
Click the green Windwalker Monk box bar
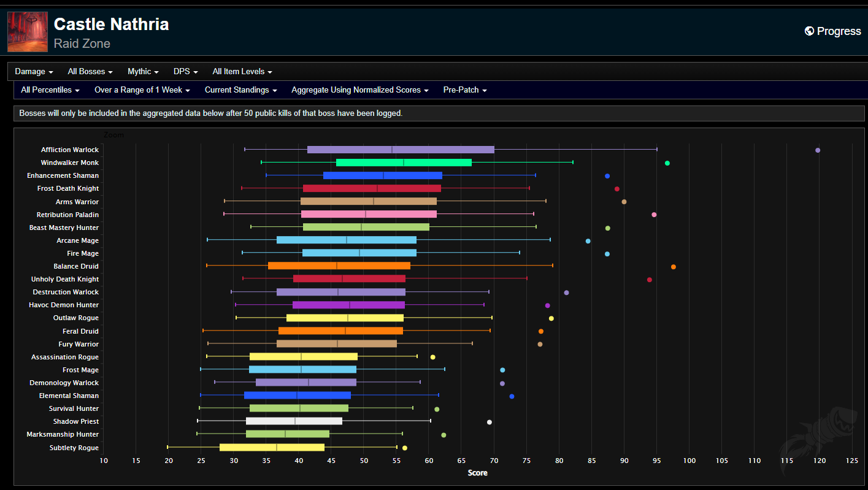point(404,163)
